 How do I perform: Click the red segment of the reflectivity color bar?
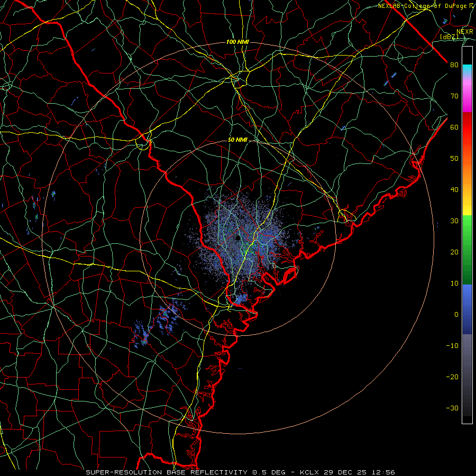coord(467,127)
